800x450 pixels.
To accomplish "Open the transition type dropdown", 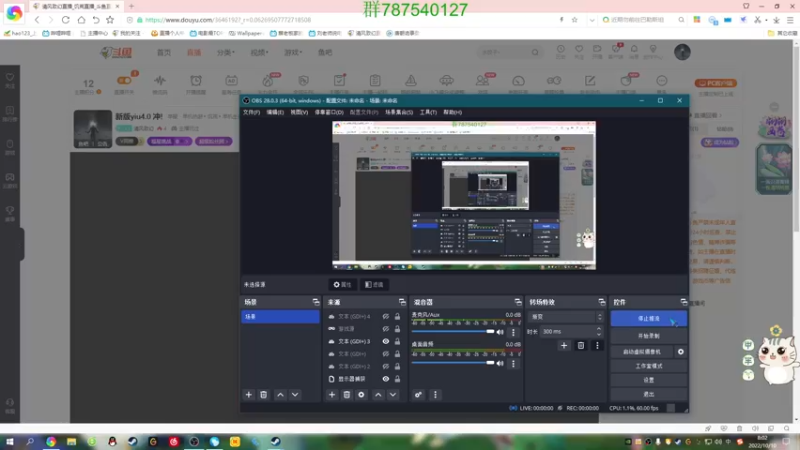I will point(566,317).
